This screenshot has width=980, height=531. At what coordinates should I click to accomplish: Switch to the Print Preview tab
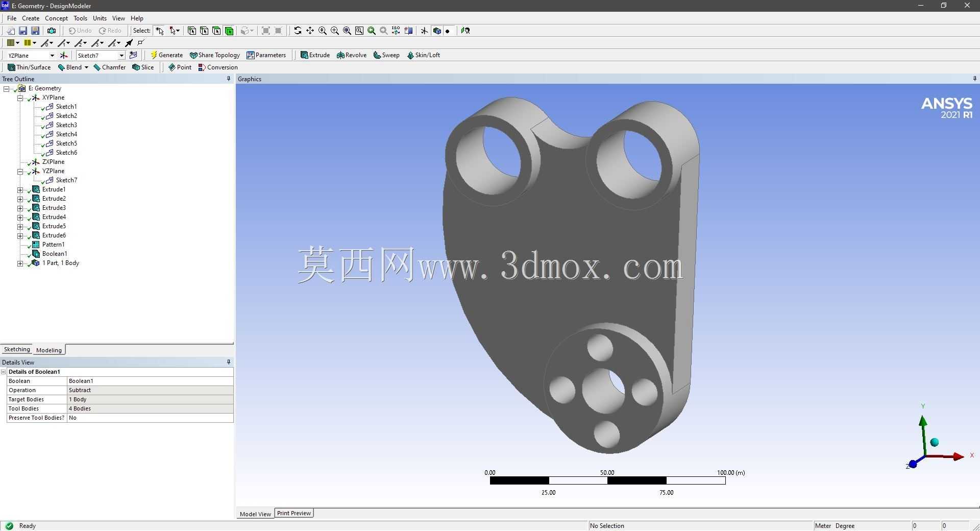(x=294, y=513)
